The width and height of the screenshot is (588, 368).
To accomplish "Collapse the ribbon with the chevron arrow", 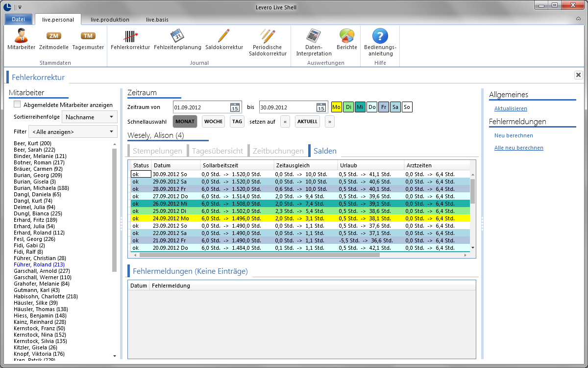I will click(x=578, y=19).
